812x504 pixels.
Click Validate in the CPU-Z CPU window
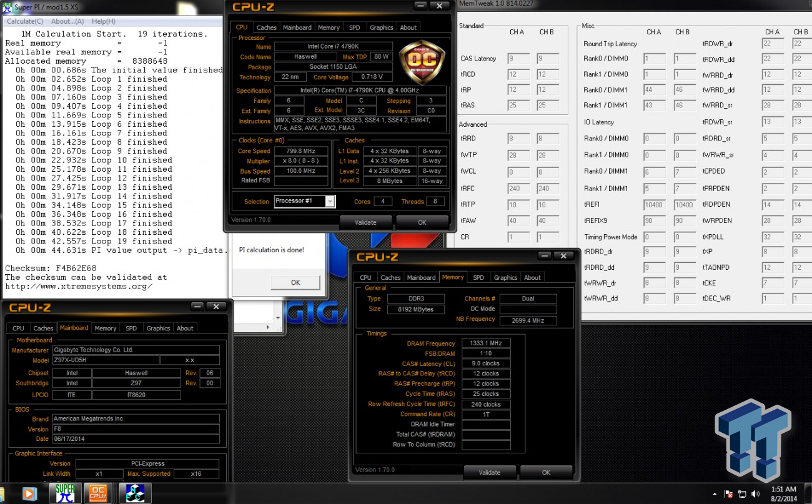click(365, 222)
